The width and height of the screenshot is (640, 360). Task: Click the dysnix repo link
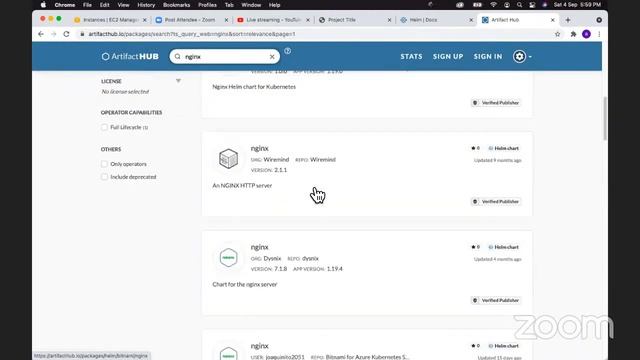[x=311, y=258]
